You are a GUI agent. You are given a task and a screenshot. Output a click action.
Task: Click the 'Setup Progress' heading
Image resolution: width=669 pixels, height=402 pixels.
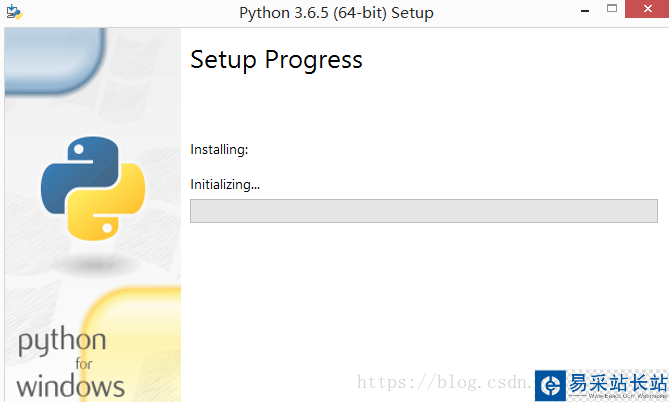(276, 60)
